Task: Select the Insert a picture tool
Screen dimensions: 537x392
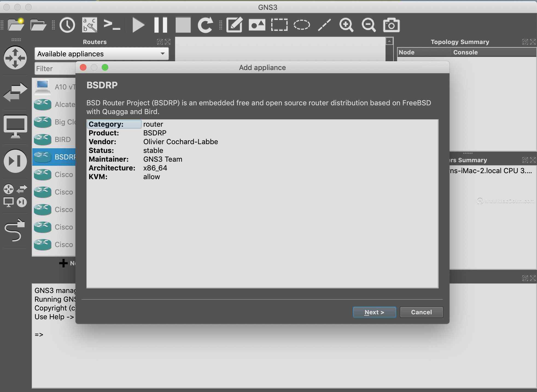Action: (x=257, y=25)
